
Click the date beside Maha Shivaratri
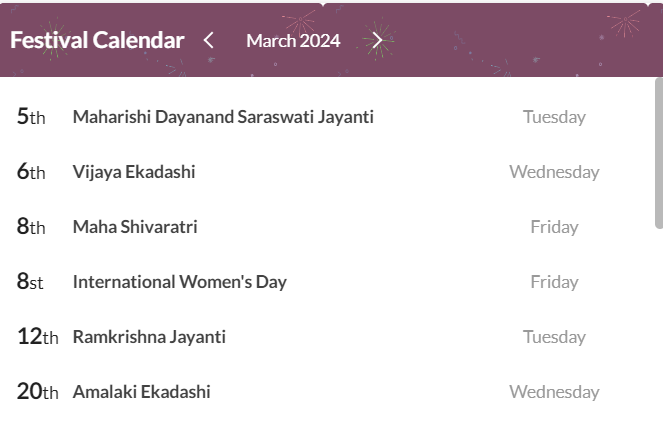(x=31, y=227)
